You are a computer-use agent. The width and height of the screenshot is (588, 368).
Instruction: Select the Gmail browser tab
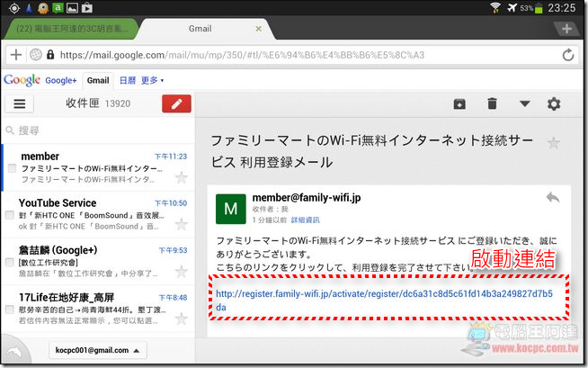tap(200, 29)
